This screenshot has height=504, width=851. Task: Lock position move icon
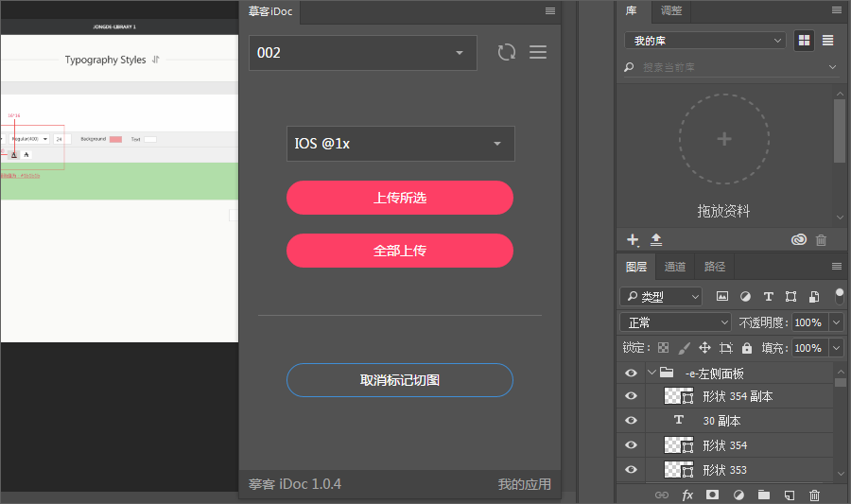[704, 348]
